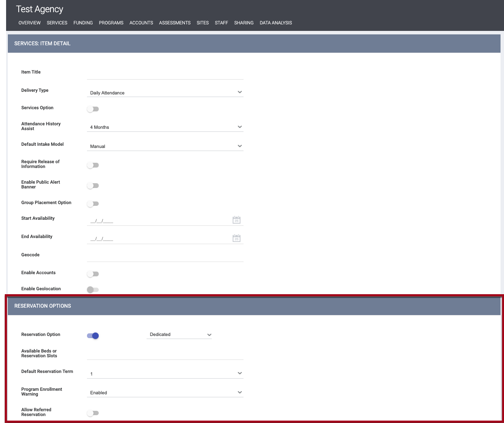Disable the Reservation Option toggle

click(x=93, y=336)
